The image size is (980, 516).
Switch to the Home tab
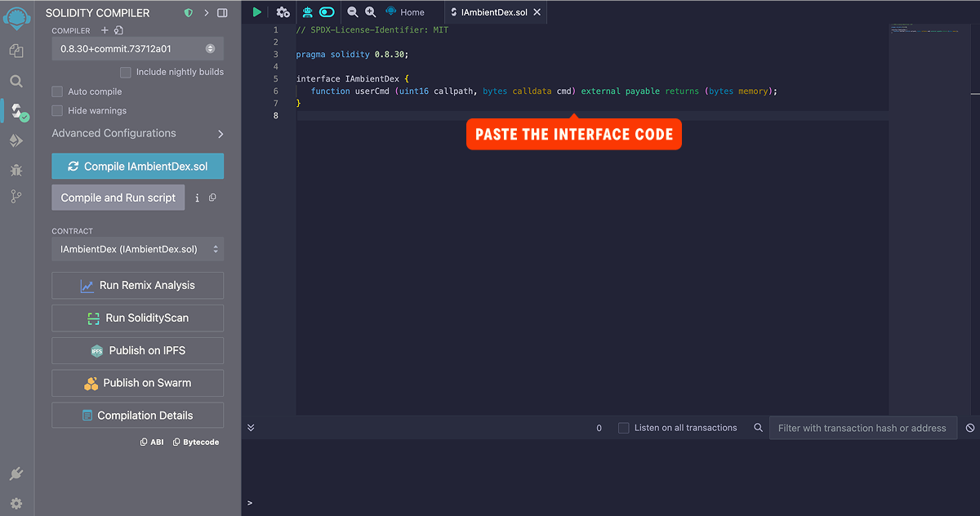point(404,12)
